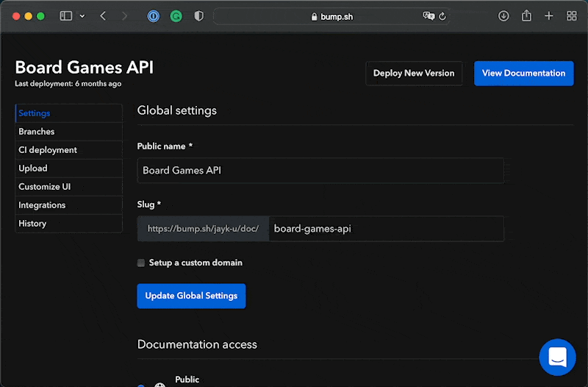The image size is (588, 387).
Task: Click the lock icon in address bar
Action: [x=315, y=17]
